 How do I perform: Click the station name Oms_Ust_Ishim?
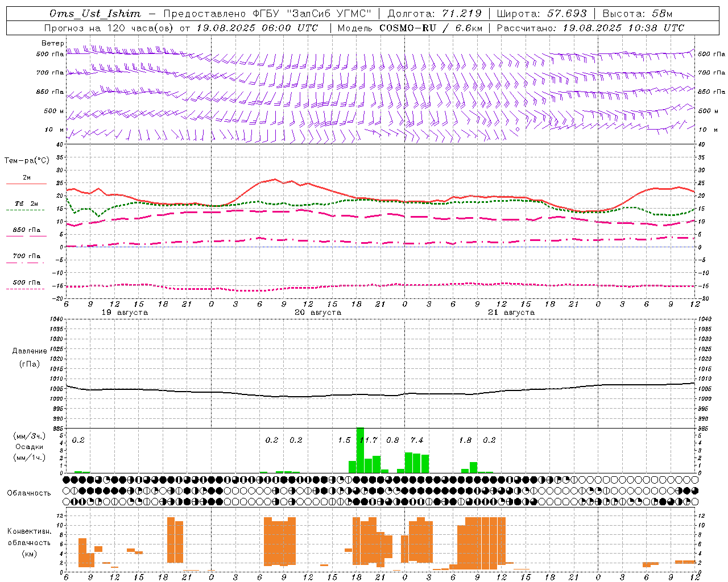(95, 14)
